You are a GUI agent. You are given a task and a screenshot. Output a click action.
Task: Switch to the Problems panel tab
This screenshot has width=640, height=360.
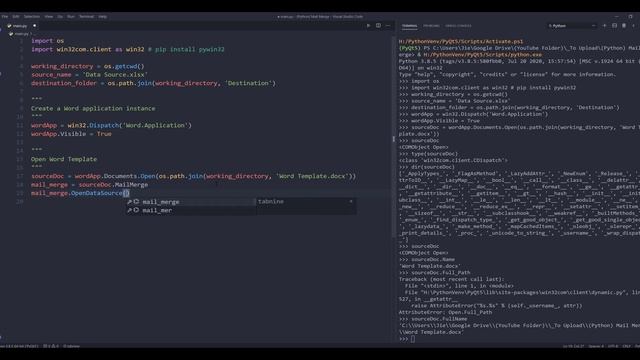click(x=431, y=26)
